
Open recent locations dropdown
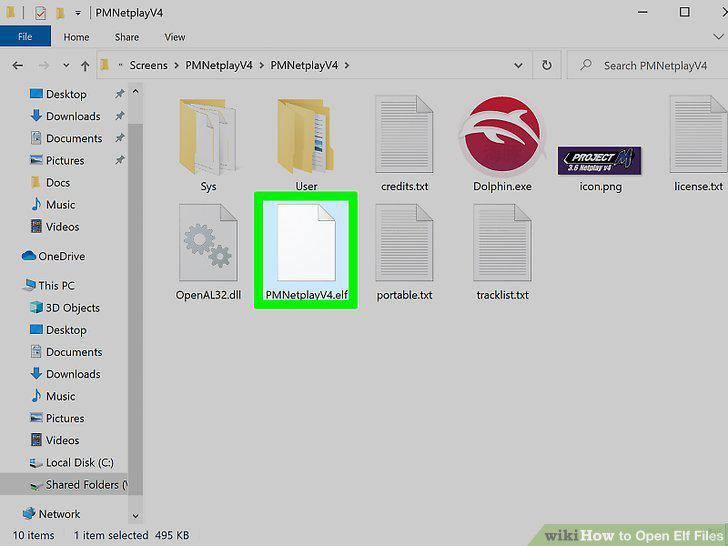point(66,65)
